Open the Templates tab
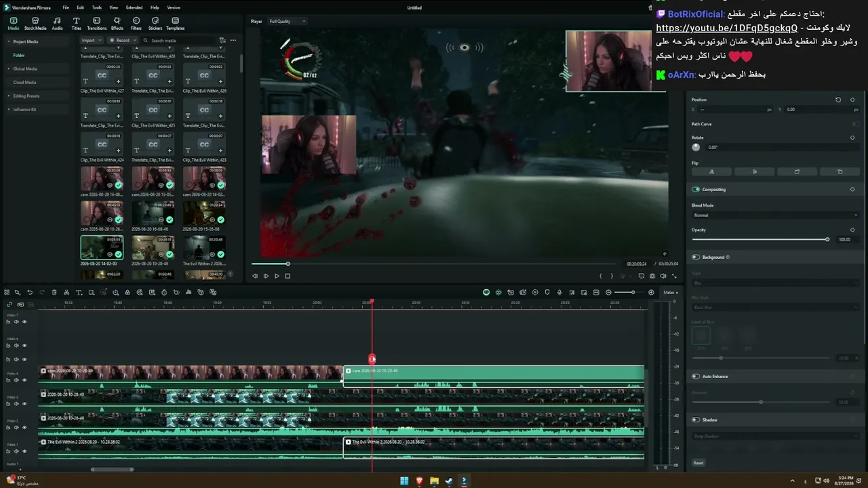Image resolution: width=868 pixels, height=488 pixels. point(175,24)
